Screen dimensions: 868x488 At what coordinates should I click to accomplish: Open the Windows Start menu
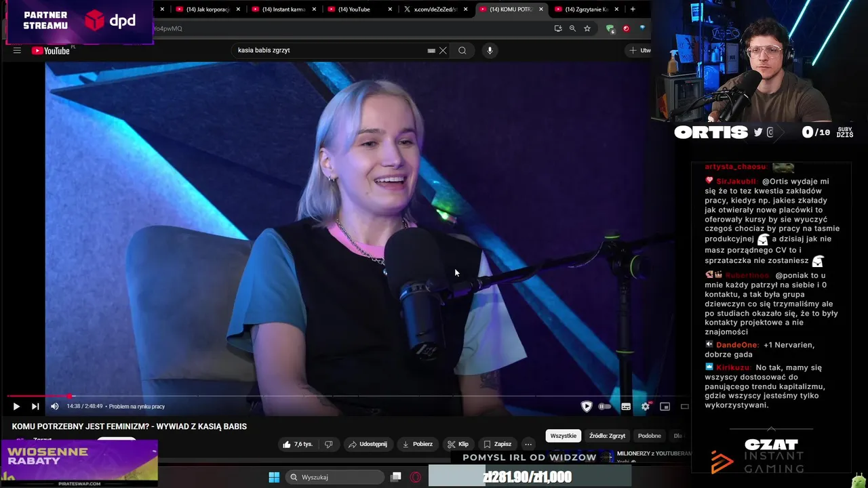pos(274,477)
